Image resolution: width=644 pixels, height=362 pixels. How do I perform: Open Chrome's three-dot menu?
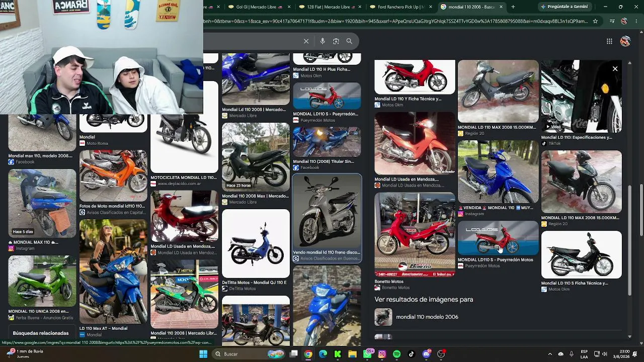(636, 21)
